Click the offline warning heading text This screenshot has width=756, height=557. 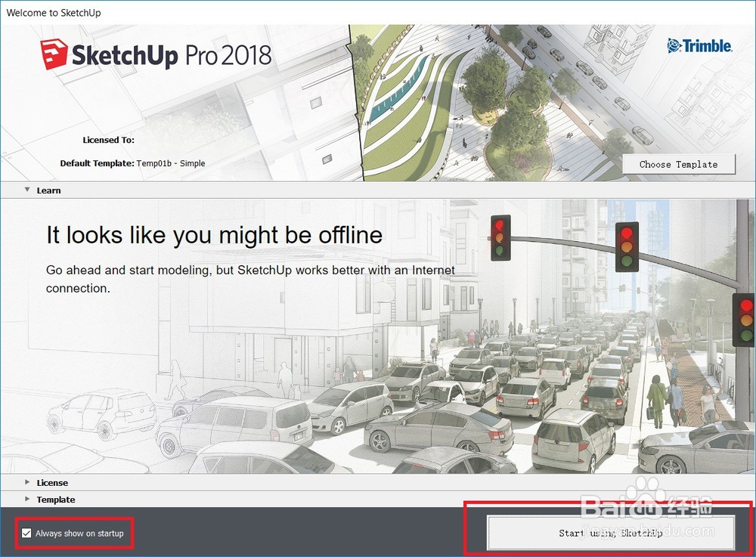(214, 235)
